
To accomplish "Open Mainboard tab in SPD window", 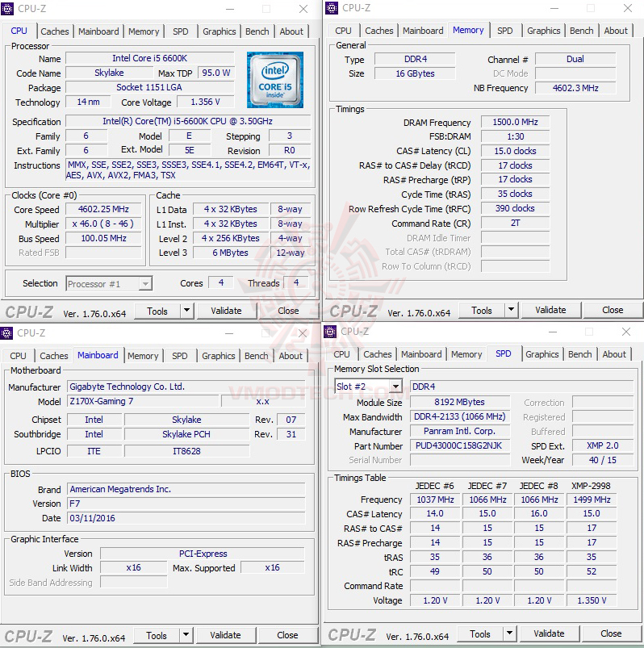I will (x=421, y=354).
